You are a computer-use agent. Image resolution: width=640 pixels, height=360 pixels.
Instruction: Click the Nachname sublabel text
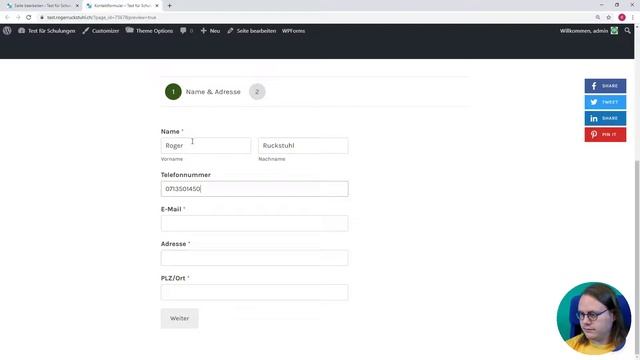coord(272,159)
